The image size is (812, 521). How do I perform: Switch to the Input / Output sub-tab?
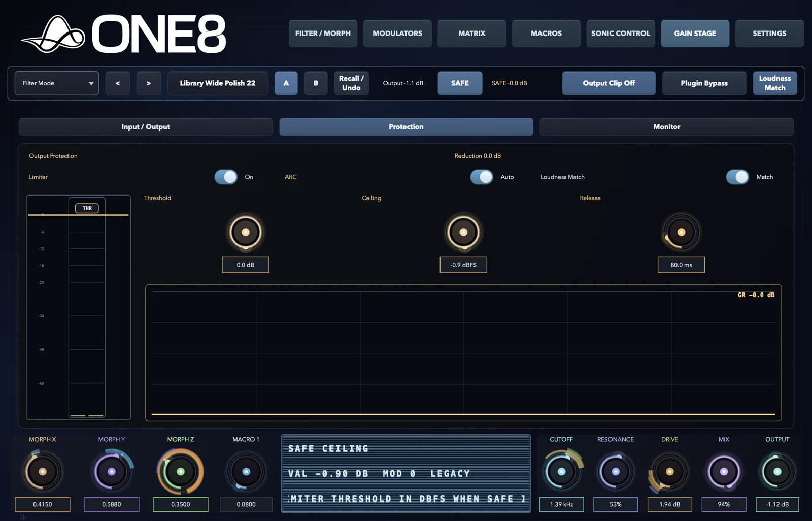[x=146, y=127]
